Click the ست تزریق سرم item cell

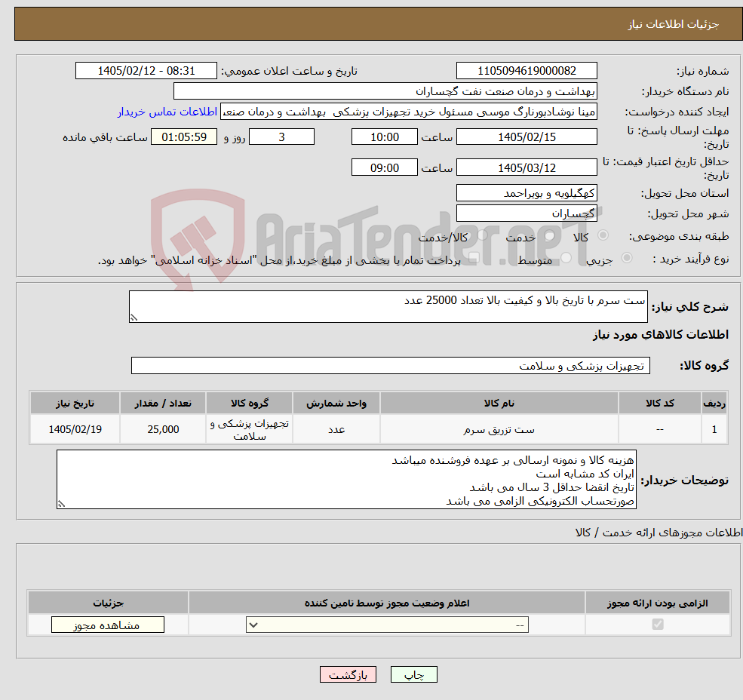[x=499, y=429]
